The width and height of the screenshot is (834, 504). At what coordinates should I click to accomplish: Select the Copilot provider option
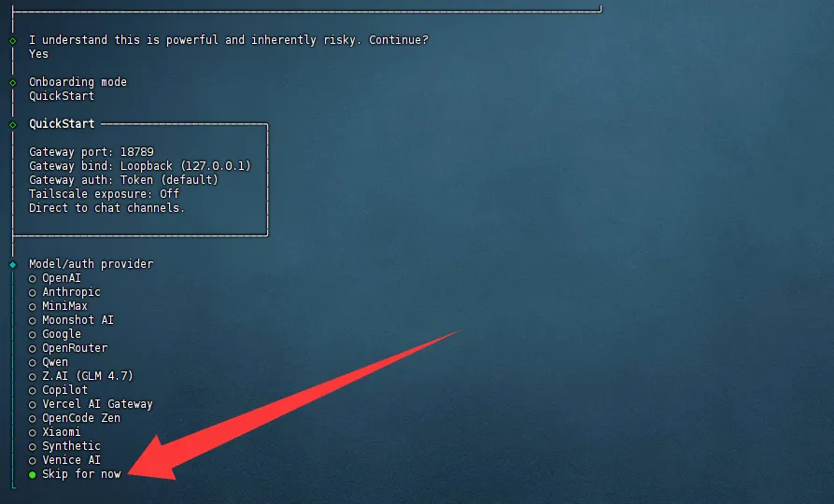click(59, 390)
